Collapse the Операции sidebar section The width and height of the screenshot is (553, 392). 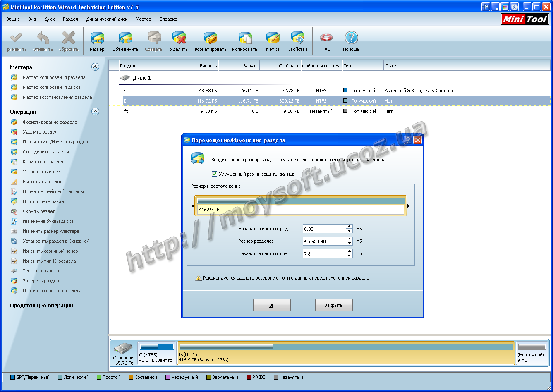[95, 112]
